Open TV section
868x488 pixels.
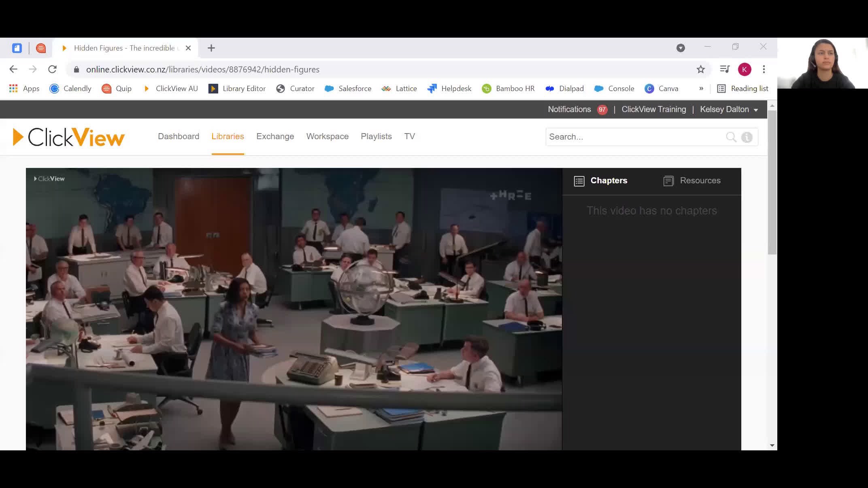coord(410,136)
